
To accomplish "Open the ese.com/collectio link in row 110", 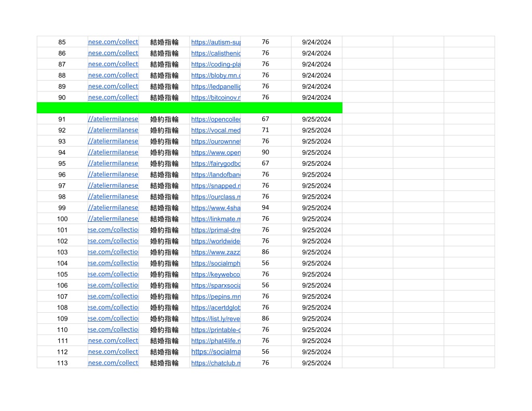I will point(113,329).
